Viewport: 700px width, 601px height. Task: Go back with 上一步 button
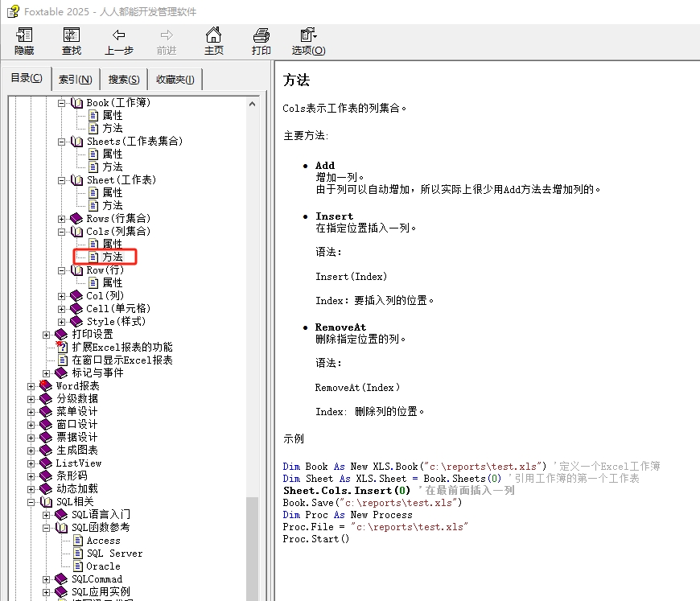coord(119,41)
